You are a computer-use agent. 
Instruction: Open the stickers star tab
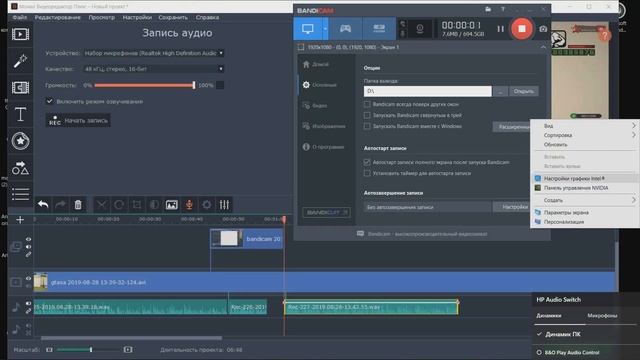coord(20,141)
